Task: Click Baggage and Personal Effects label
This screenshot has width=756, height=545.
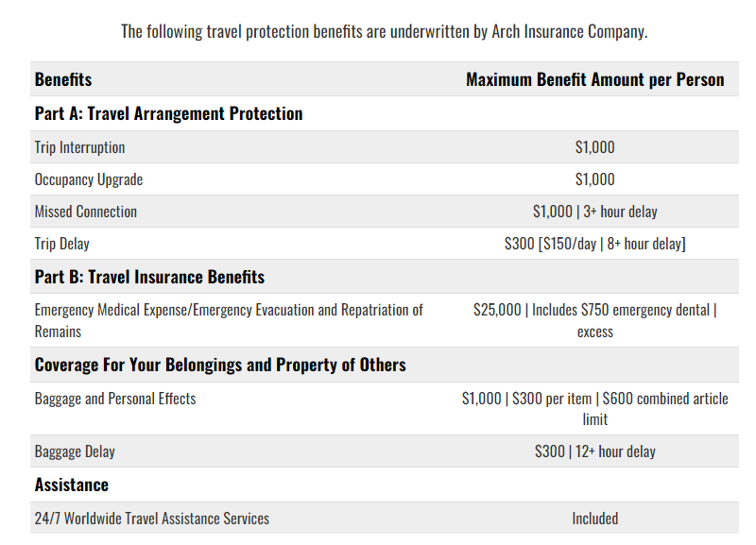Action: coord(115,399)
